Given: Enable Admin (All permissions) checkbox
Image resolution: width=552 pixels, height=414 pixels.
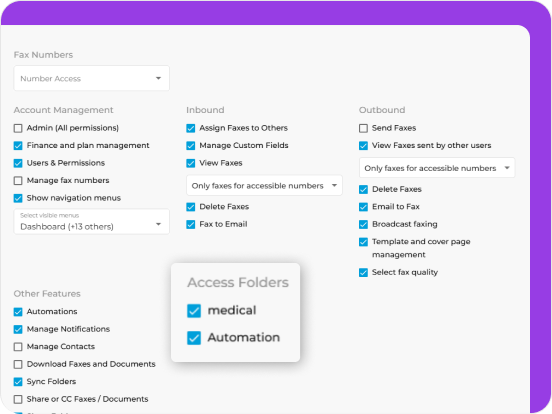Looking at the screenshot, I should pyautogui.click(x=18, y=128).
